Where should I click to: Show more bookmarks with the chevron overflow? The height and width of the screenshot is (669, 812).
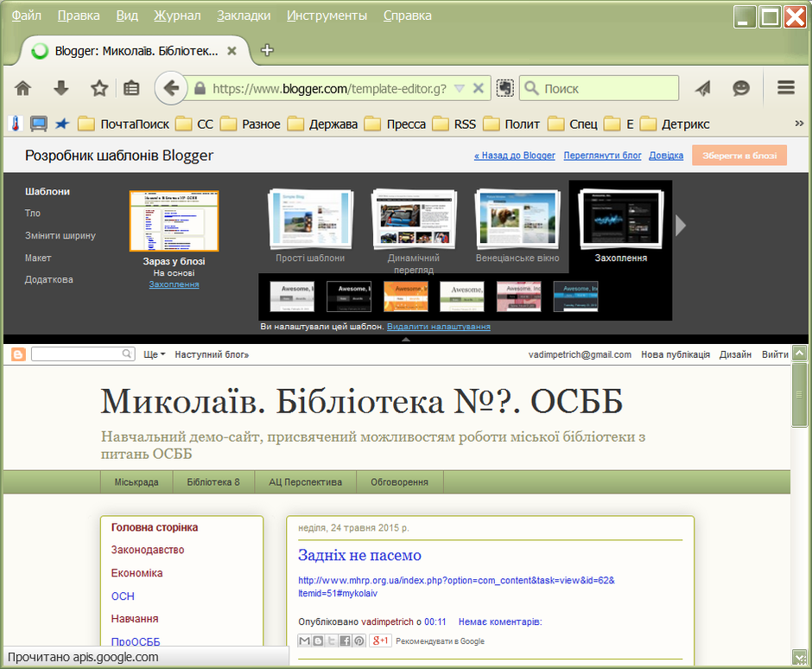click(799, 124)
